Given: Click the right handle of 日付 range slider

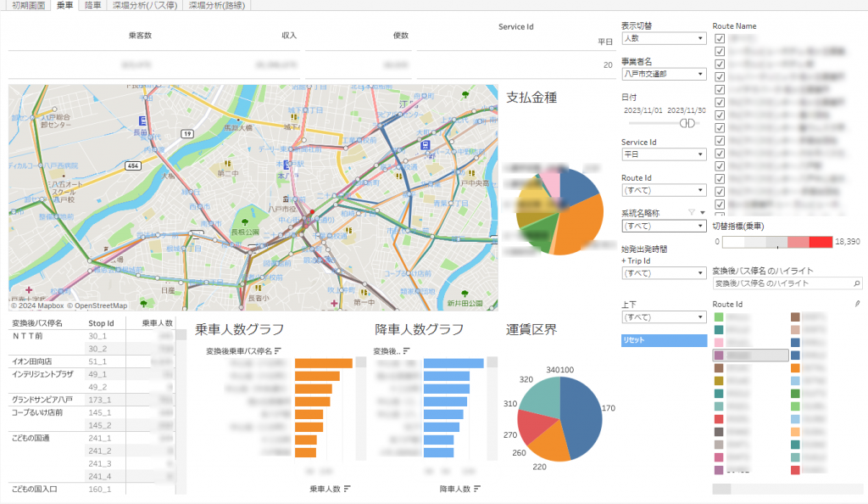Looking at the screenshot, I should [691, 123].
